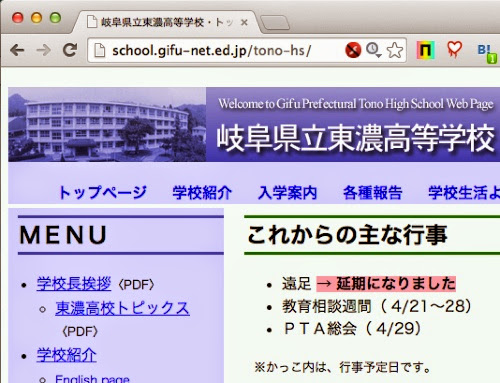Screen dimensions: 500x383
Task: Click the red blocked-content icon in address bar
Action: pos(353,50)
